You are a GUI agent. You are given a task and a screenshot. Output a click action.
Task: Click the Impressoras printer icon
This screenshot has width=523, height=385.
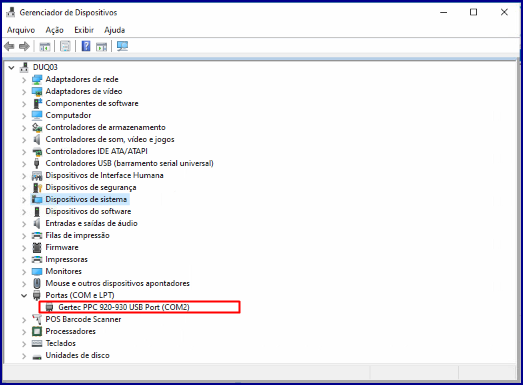coord(37,260)
